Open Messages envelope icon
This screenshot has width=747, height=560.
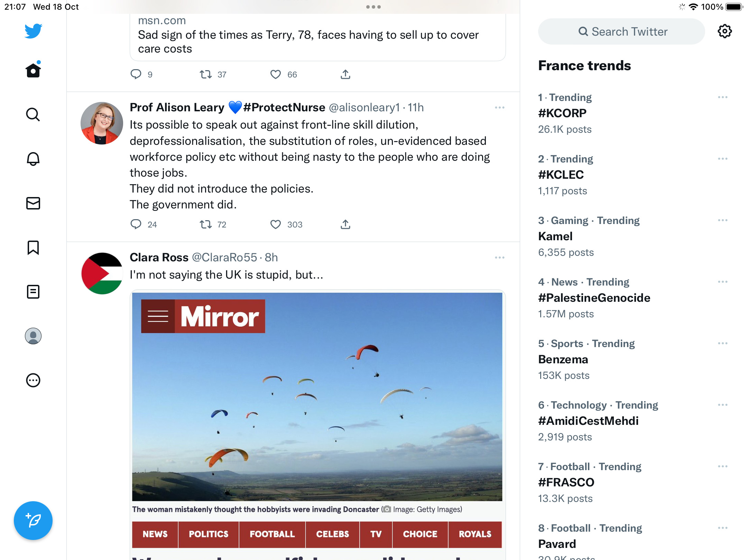[33, 203]
